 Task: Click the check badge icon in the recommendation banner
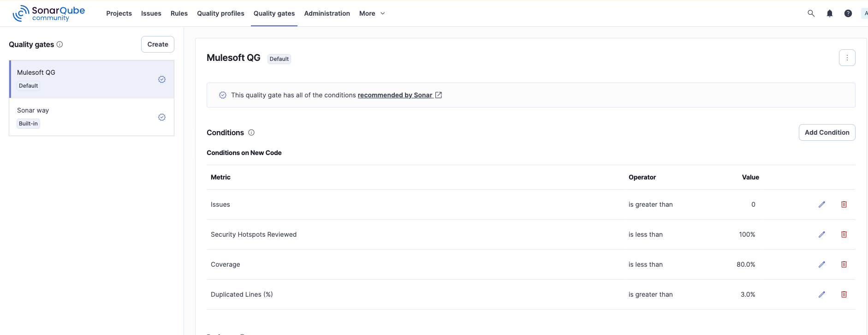tap(223, 95)
